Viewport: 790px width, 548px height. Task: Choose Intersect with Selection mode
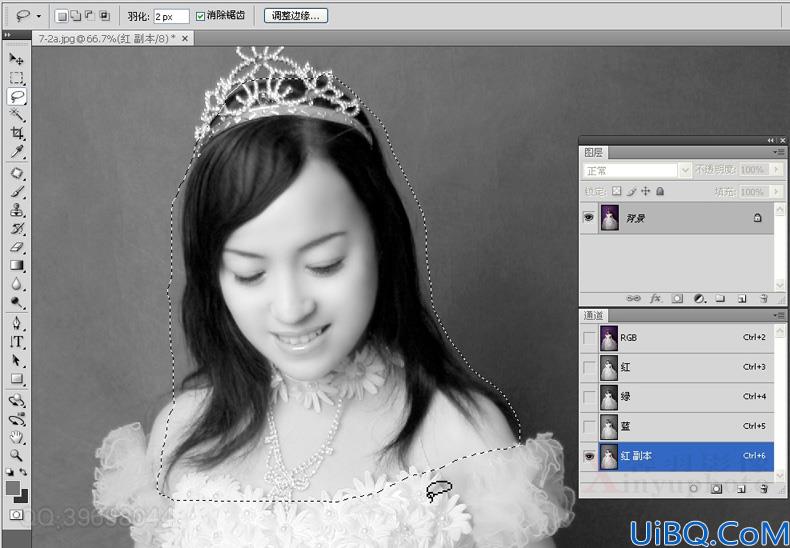tap(104, 16)
